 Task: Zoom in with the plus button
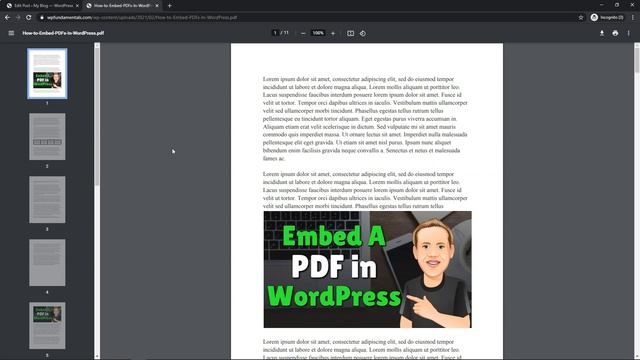point(333,33)
